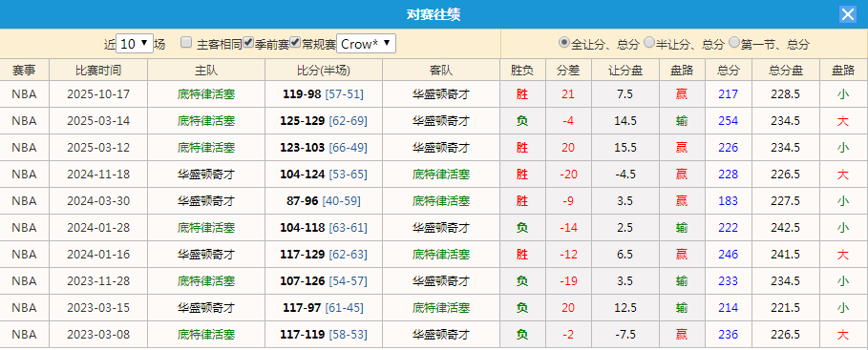Click the 客队 column header

pos(440,71)
